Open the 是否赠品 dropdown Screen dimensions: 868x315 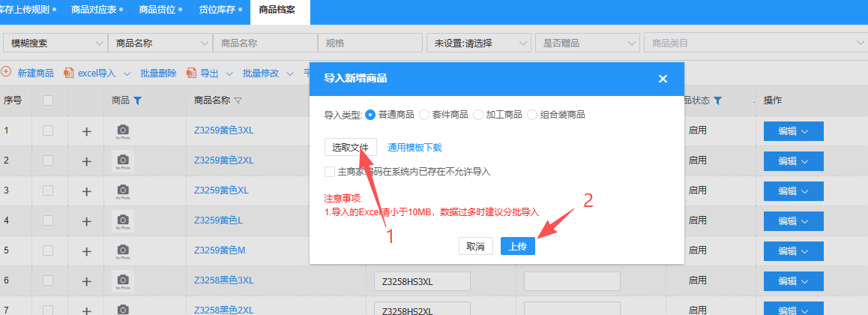(x=588, y=43)
